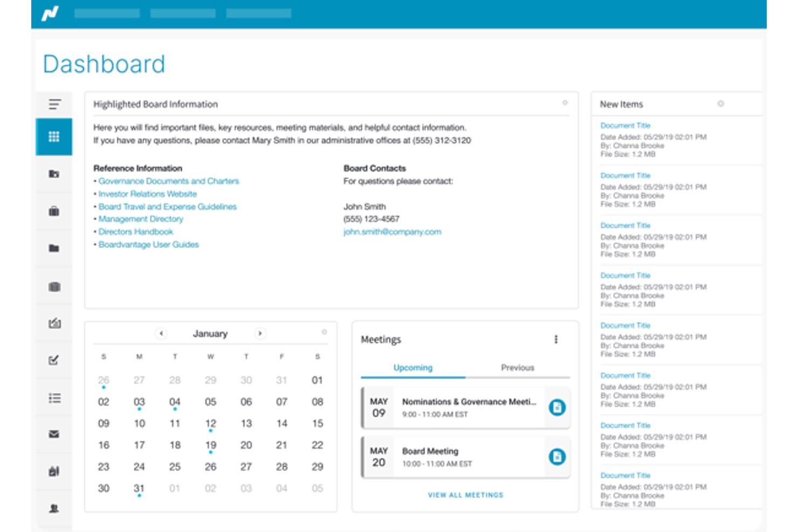
Task: Click john.smith@company.com email link
Action: pyautogui.click(x=393, y=232)
